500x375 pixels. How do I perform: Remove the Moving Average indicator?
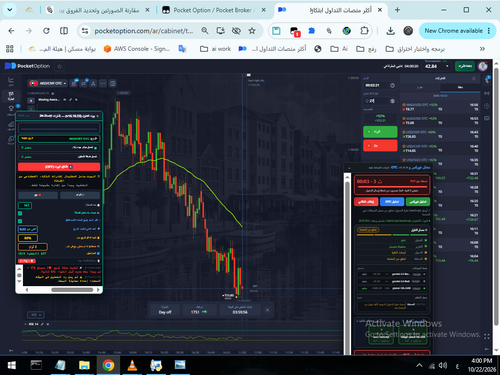pos(76,100)
